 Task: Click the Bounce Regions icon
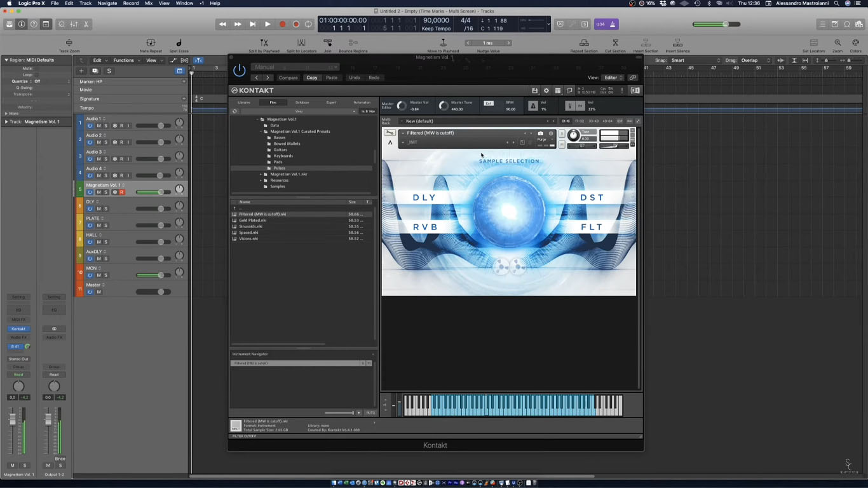pyautogui.click(x=353, y=43)
